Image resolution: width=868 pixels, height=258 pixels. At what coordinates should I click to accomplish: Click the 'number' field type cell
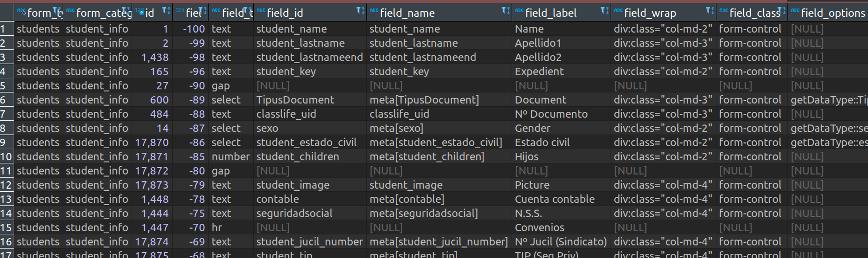[231, 157]
